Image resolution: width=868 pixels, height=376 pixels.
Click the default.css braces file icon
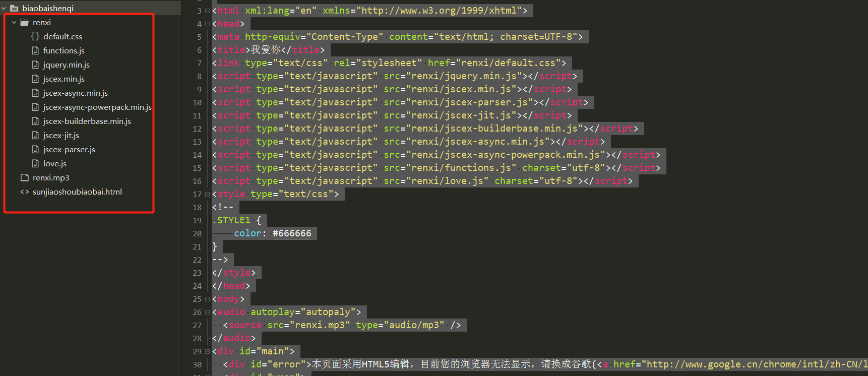point(35,36)
